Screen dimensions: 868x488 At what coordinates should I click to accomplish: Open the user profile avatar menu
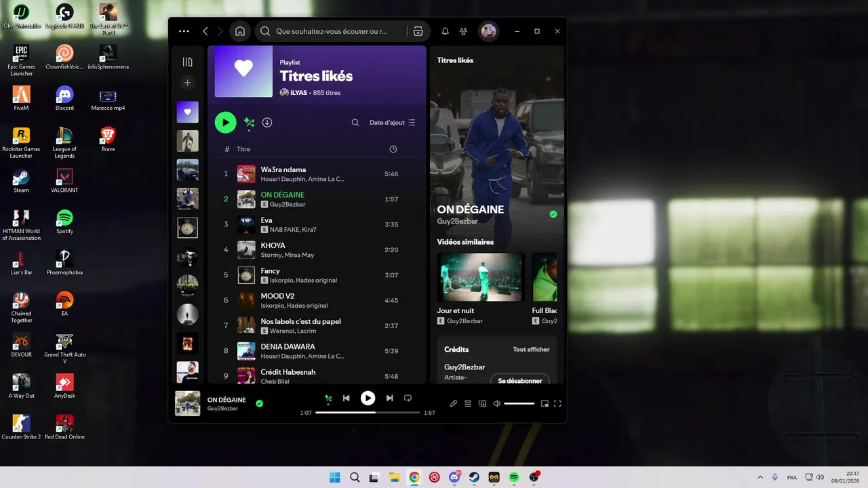[488, 31]
